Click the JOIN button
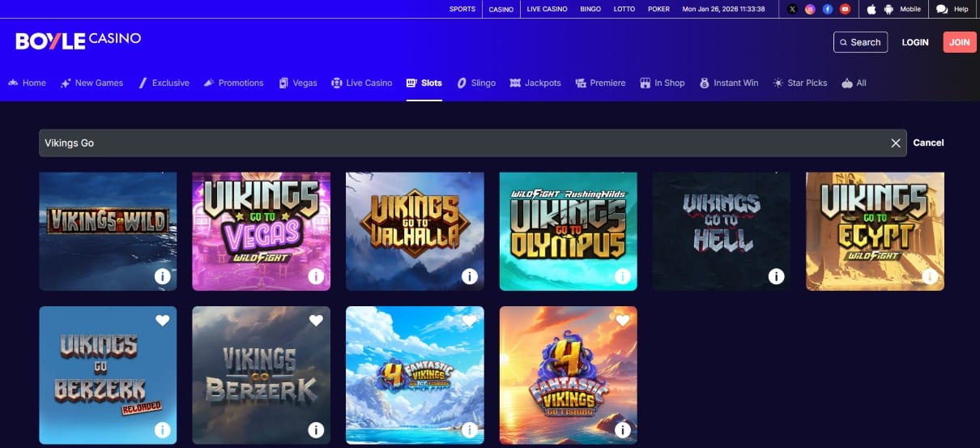Image resolution: width=980 pixels, height=448 pixels. click(960, 42)
